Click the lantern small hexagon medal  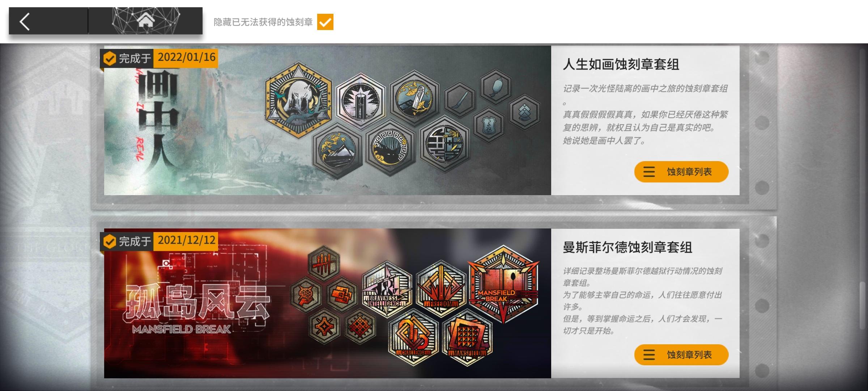click(x=496, y=87)
